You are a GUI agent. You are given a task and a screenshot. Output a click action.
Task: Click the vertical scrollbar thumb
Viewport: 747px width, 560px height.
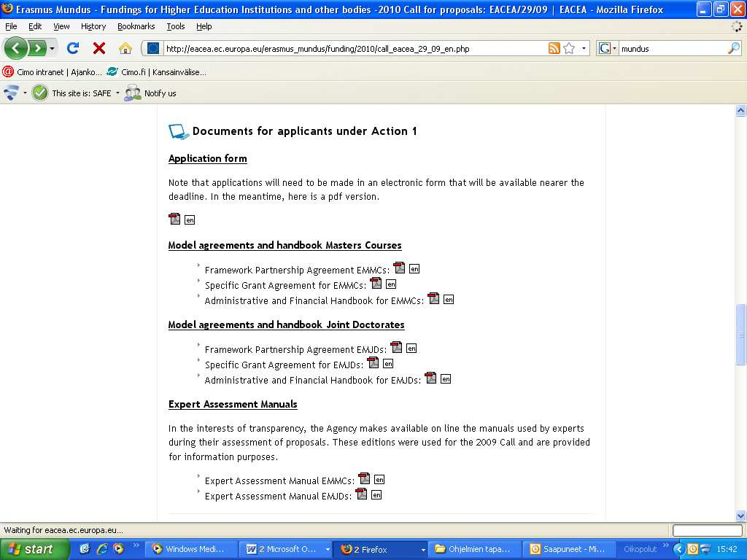pyautogui.click(x=740, y=334)
